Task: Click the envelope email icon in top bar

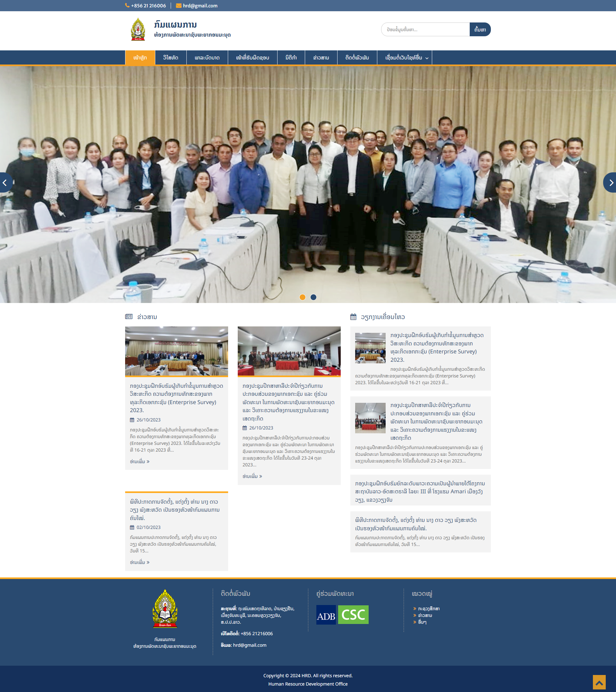Action: point(179,5)
